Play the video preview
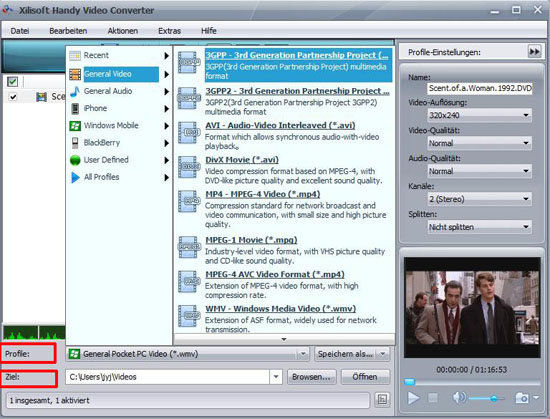The image size is (550, 419). click(x=413, y=398)
